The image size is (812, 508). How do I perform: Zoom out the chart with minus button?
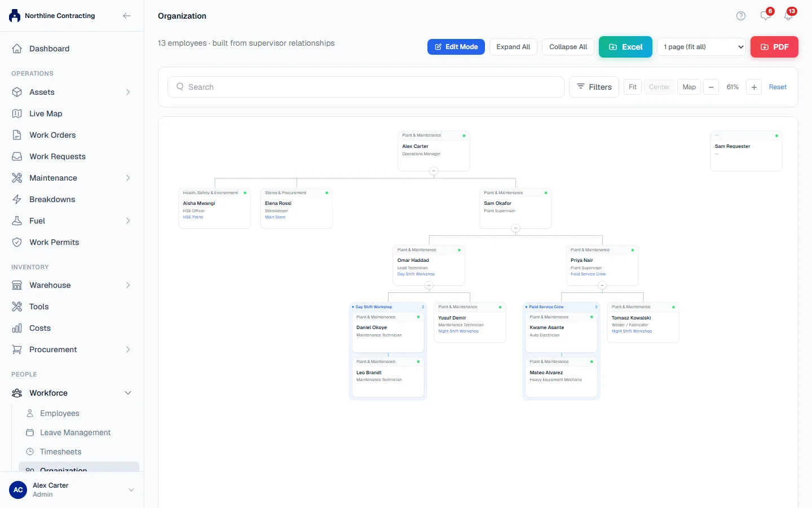(711, 87)
